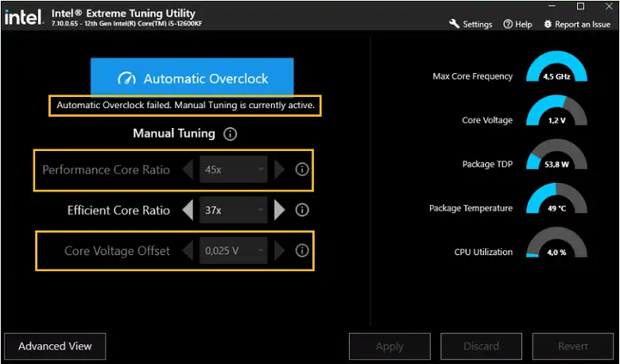The height and width of the screenshot is (364, 620).
Task: Click the 'Package Temperature' label
Action: (471, 208)
